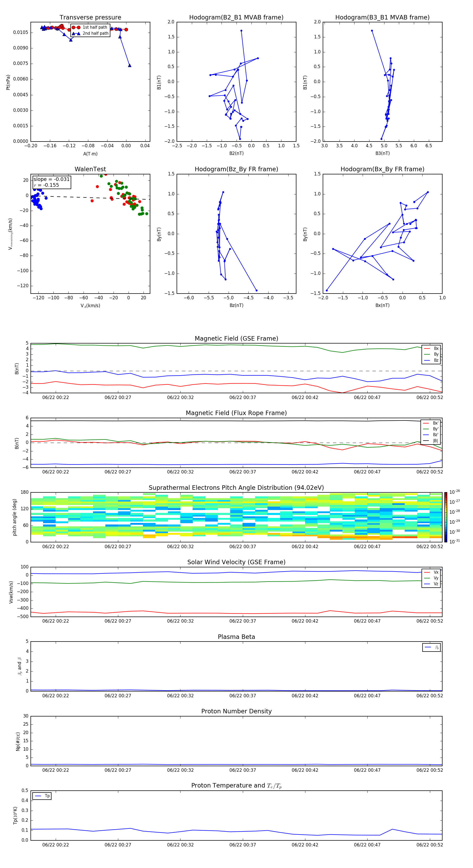The image size is (473, 868).
Task: Click the "Tp" legend entry
Action: pos(42,796)
